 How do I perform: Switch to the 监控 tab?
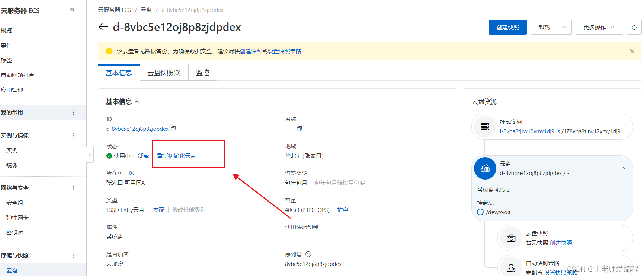tap(203, 73)
